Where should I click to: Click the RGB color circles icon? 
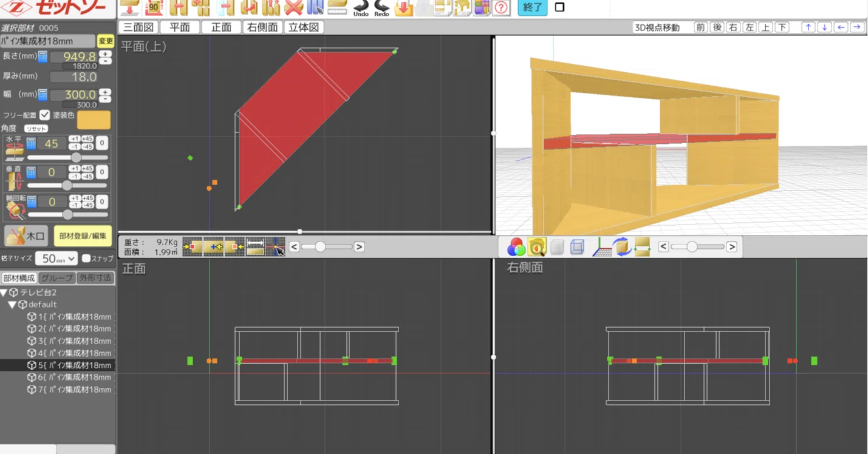(516, 247)
